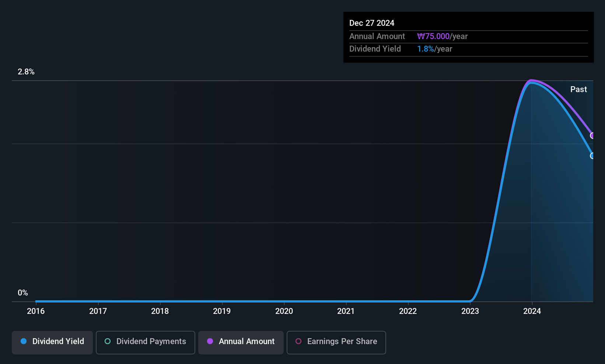The width and height of the screenshot is (605, 364).
Task: Click the blue Dividend Yield legend dot
Action: click(x=24, y=342)
